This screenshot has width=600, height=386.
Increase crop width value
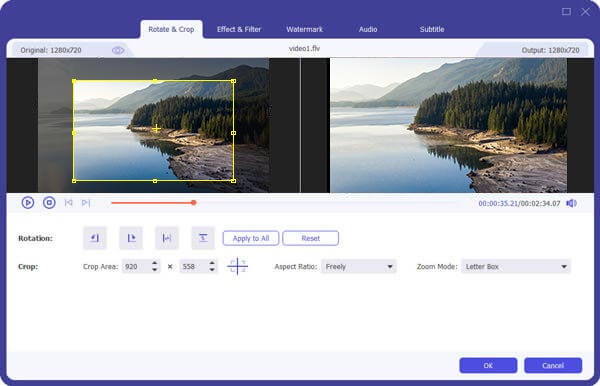click(155, 263)
